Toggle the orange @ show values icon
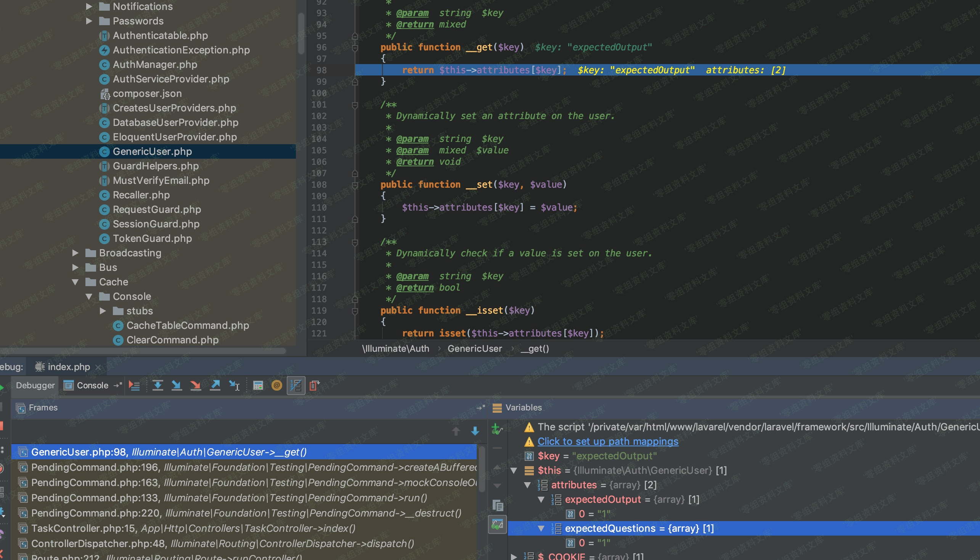980x560 pixels. coord(276,385)
